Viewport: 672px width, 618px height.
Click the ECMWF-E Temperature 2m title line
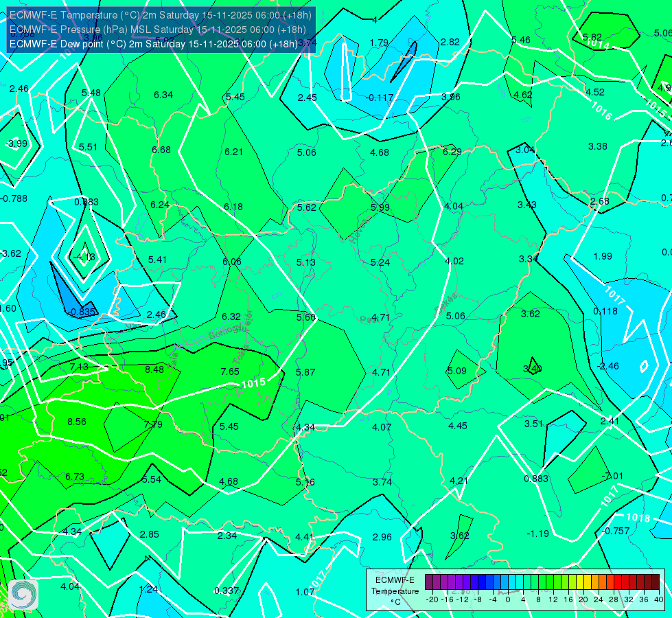161,15
